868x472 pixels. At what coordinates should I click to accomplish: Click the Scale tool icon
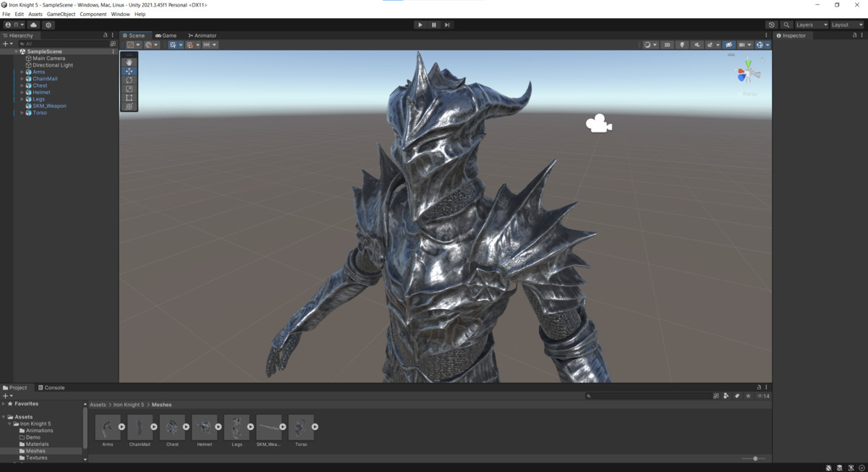(x=129, y=89)
